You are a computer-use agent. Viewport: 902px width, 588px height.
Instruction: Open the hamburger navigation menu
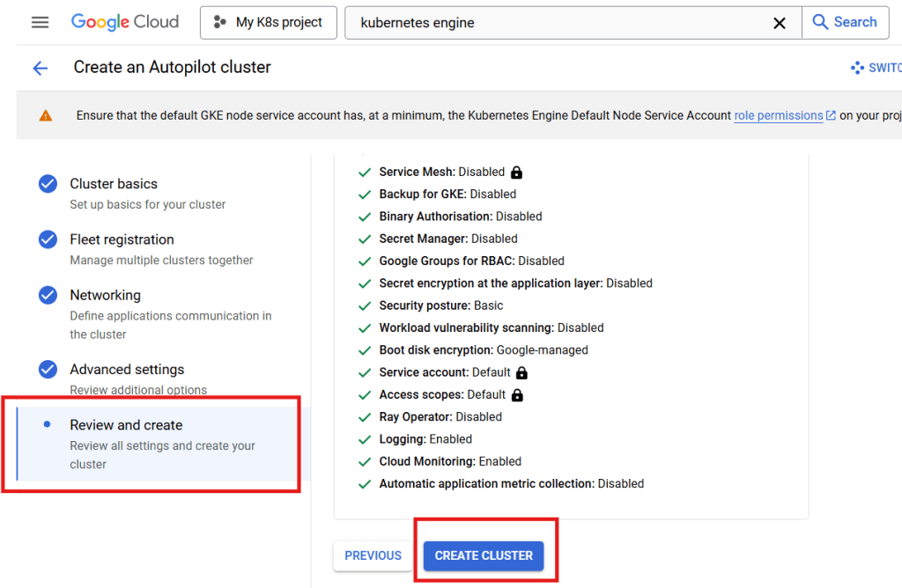pos(40,22)
